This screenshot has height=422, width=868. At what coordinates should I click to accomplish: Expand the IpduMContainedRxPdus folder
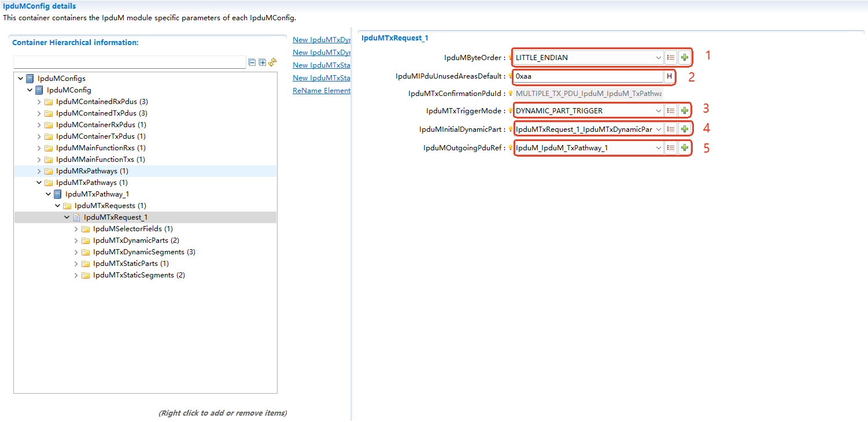(39, 102)
